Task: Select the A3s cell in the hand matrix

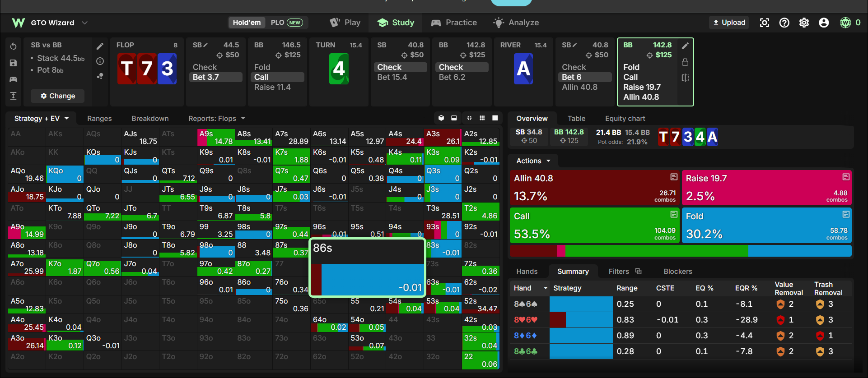Action: [x=443, y=137]
